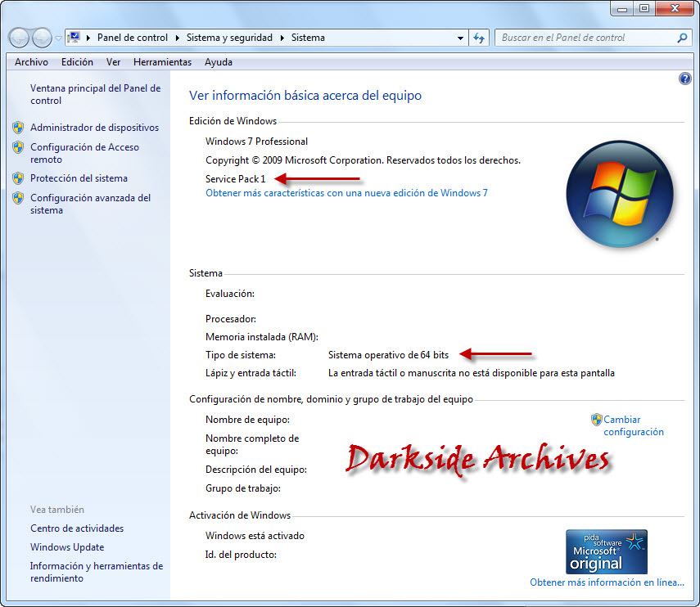Open Protección del sistema link
700x607 pixels.
pos(79,178)
